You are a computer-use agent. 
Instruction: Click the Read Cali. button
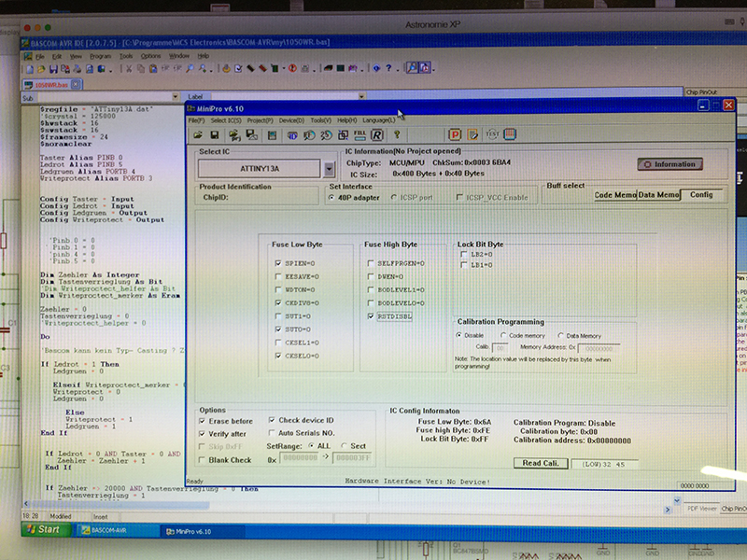tap(541, 463)
